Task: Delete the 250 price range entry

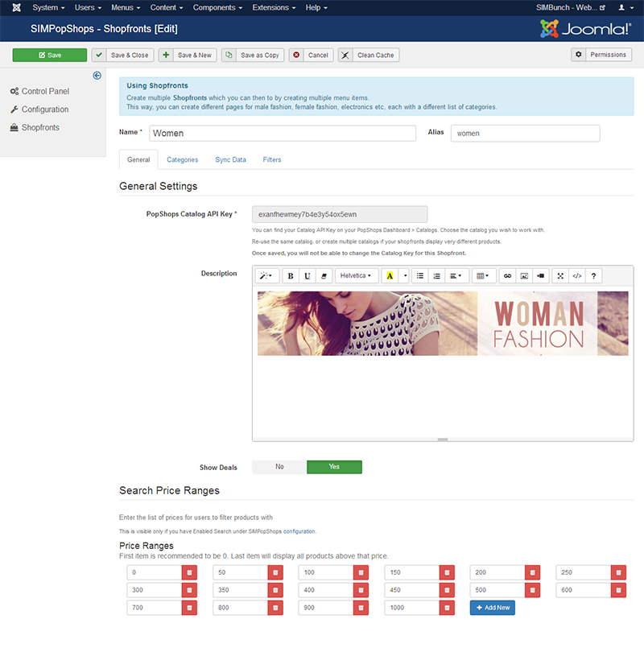Action: [x=618, y=572]
